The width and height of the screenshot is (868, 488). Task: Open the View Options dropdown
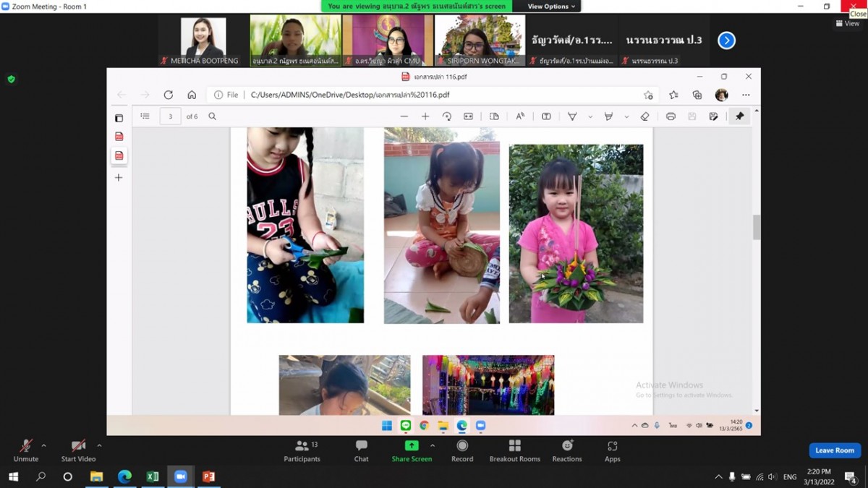pos(551,7)
